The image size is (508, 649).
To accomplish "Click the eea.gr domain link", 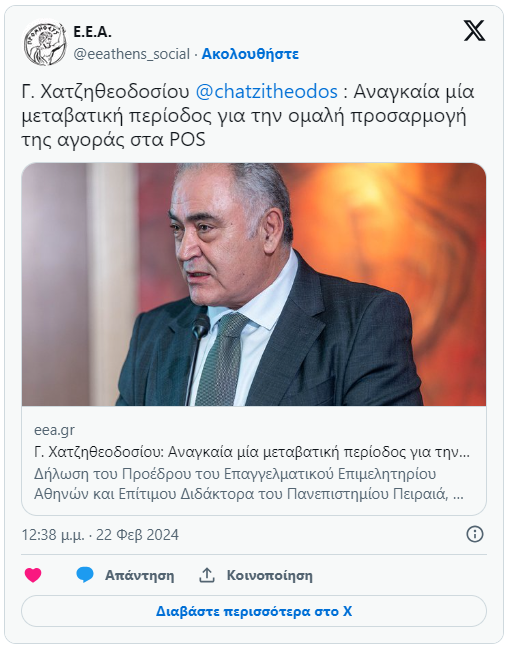I will coord(54,430).
